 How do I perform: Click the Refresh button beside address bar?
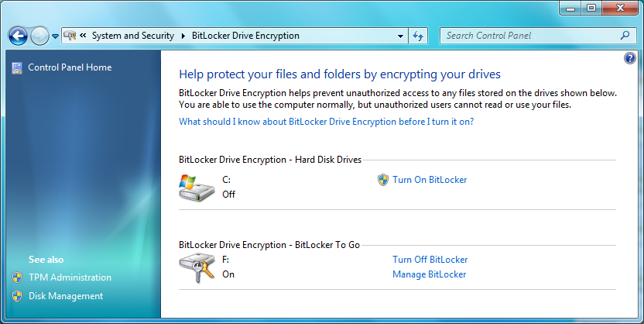click(x=418, y=36)
